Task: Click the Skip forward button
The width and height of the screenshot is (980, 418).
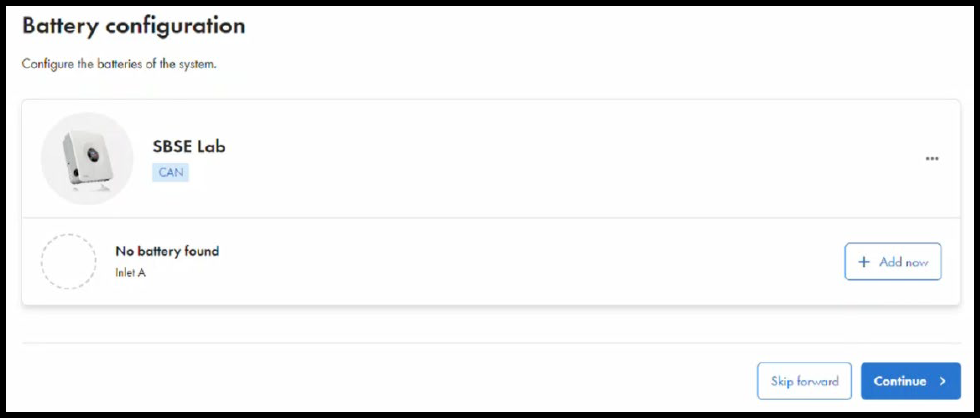Action: tap(804, 381)
